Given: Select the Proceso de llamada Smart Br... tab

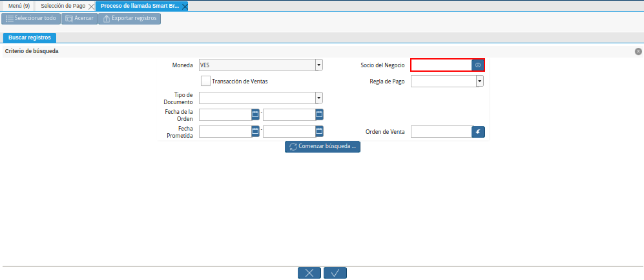Looking at the screenshot, I should (x=140, y=6).
